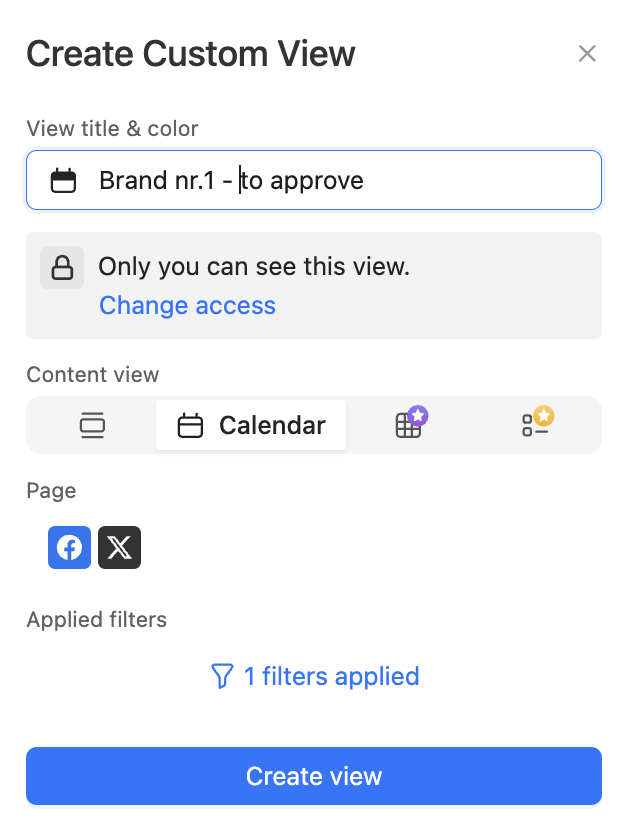
Task: Click the Create Custom View heading
Action: (191, 54)
